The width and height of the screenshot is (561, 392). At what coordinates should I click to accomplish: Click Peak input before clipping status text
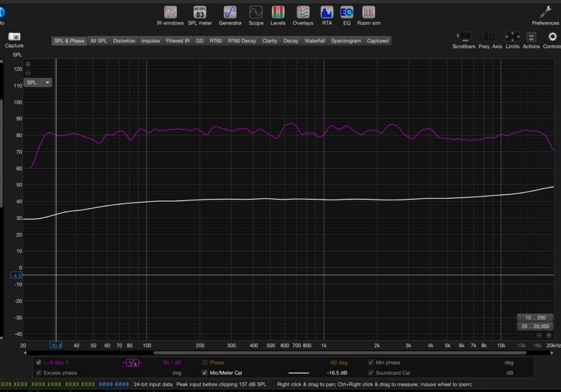221,384
